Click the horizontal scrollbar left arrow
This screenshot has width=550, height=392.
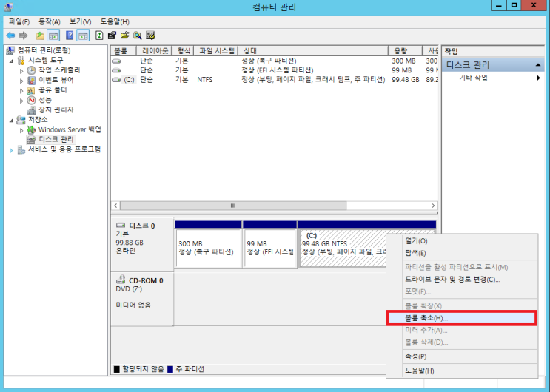click(115, 206)
